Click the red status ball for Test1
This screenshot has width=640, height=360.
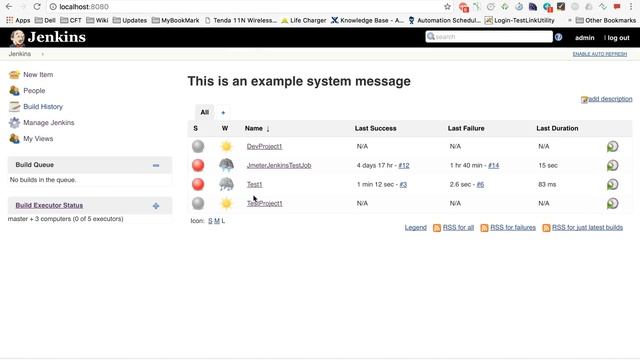(198, 184)
